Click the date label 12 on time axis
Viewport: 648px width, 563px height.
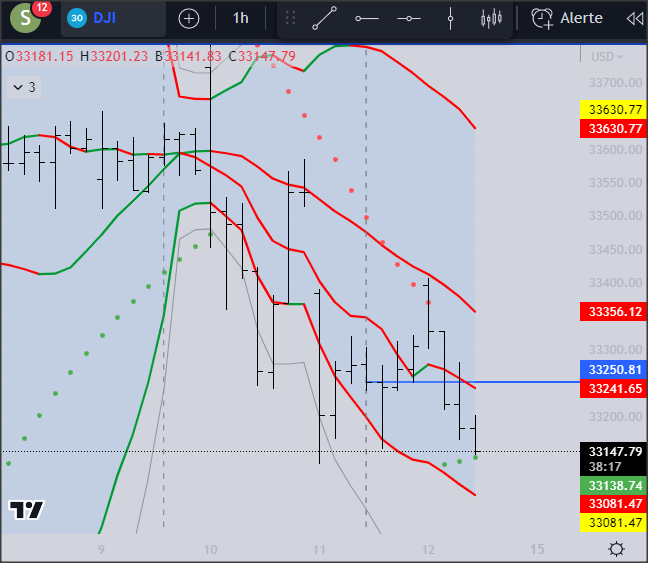[428, 549]
